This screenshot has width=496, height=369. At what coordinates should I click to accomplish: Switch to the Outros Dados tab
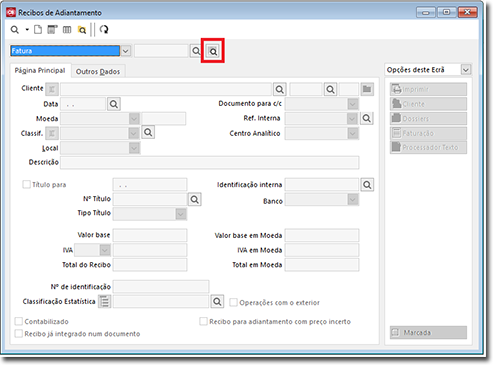(98, 72)
